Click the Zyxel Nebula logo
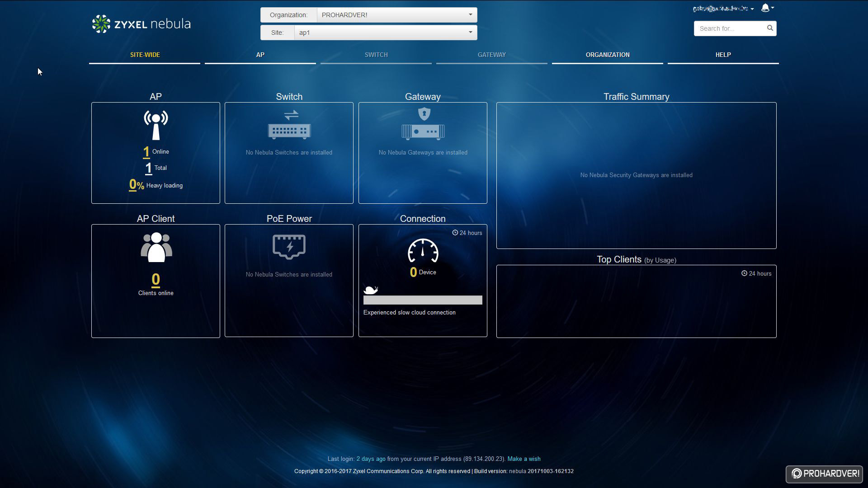This screenshot has width=868, height=488. pyautogui.click(x=141, y=24)
